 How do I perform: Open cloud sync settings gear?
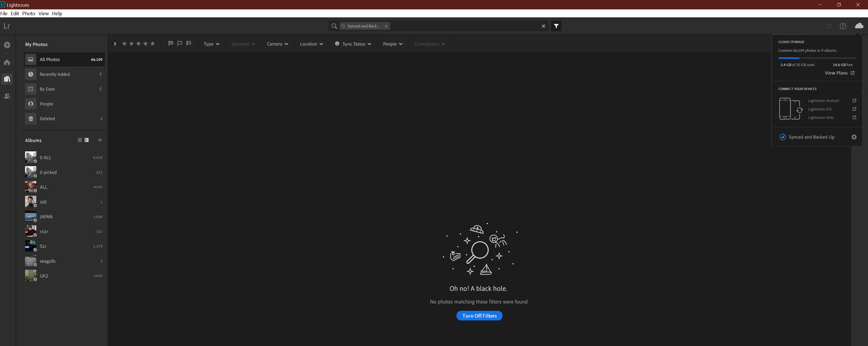point(853,137)
